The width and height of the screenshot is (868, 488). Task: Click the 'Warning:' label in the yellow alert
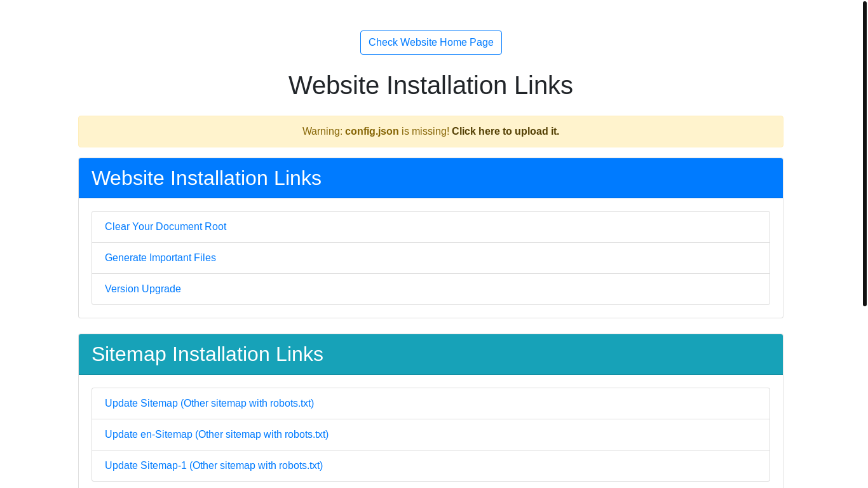coord(322,132)
